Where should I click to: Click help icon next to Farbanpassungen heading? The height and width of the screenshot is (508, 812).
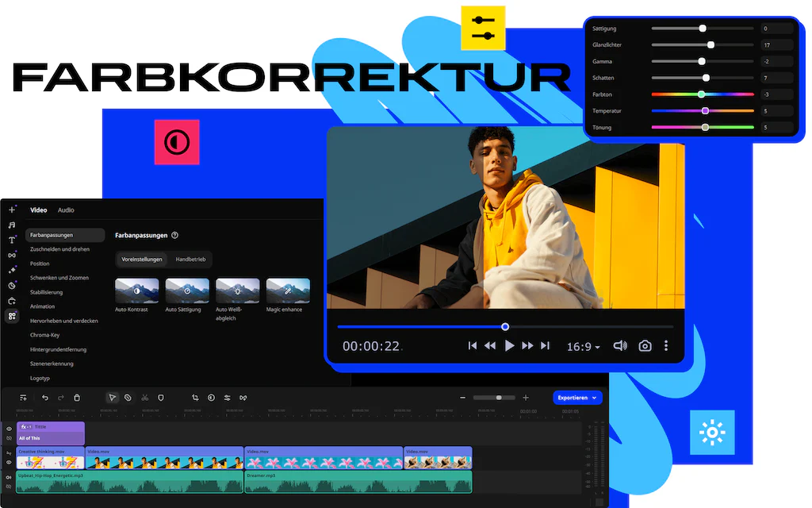click(x=175, y=235)
